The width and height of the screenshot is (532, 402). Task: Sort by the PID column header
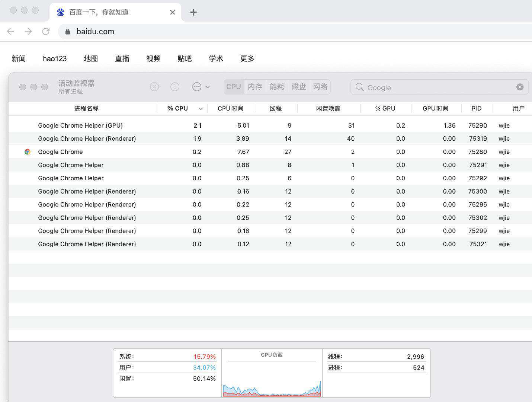(x=477, y=108)
